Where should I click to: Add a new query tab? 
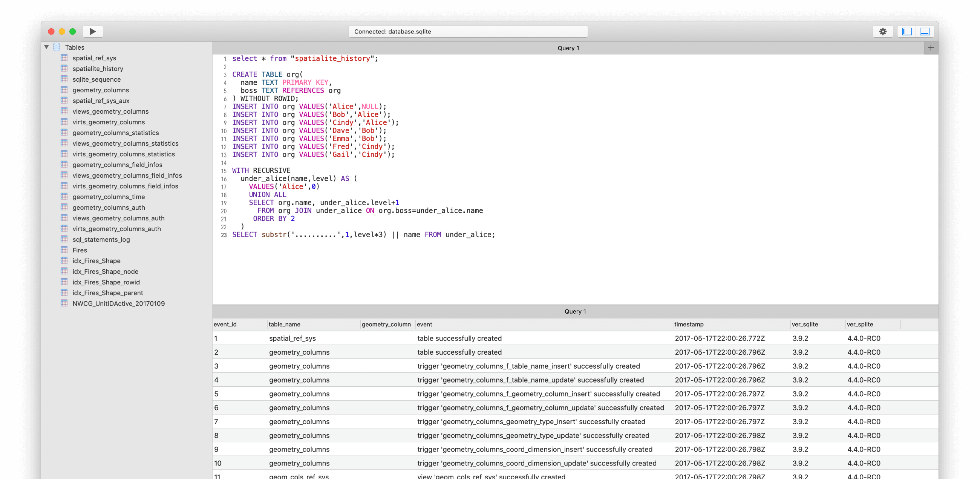click(x=931, y=48)
